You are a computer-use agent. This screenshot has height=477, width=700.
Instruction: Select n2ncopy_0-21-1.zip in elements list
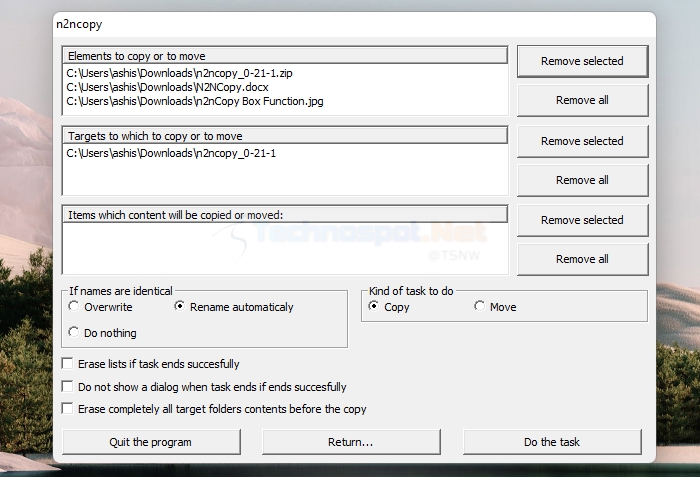pyautogui.click(x=179, y=73)
